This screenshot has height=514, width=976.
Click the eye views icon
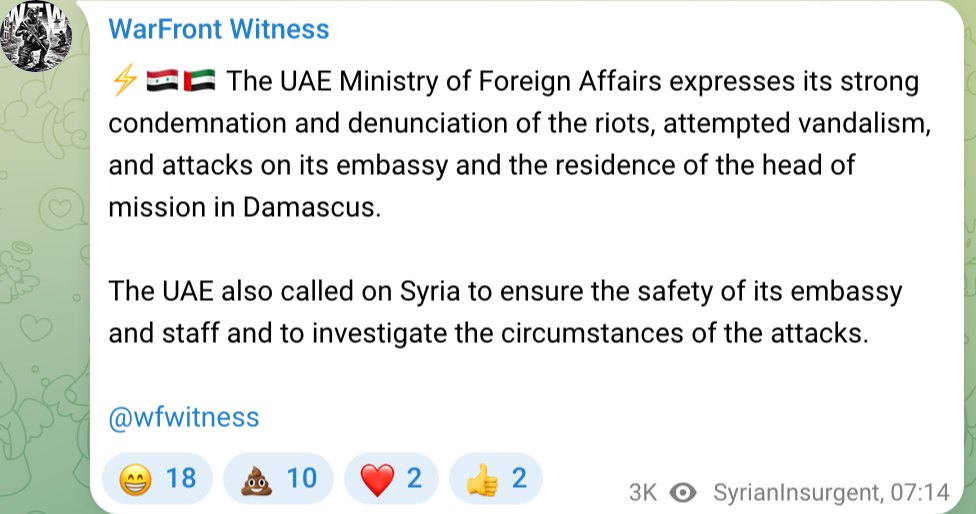click(x=683, y=493)
